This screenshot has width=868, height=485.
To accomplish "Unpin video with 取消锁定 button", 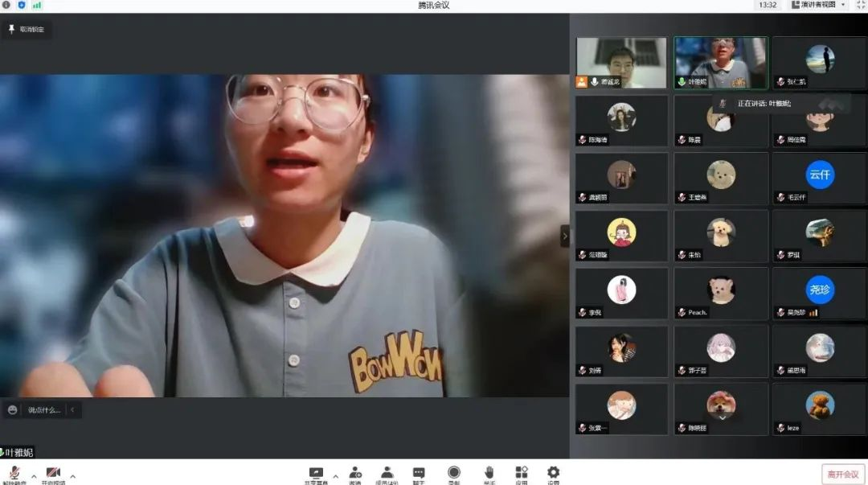I will pyautogui.click(x=27, y=29).
